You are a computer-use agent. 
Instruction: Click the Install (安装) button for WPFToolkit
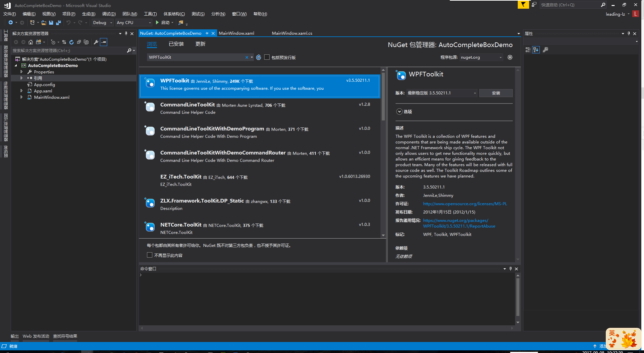[x=496, y=93]
